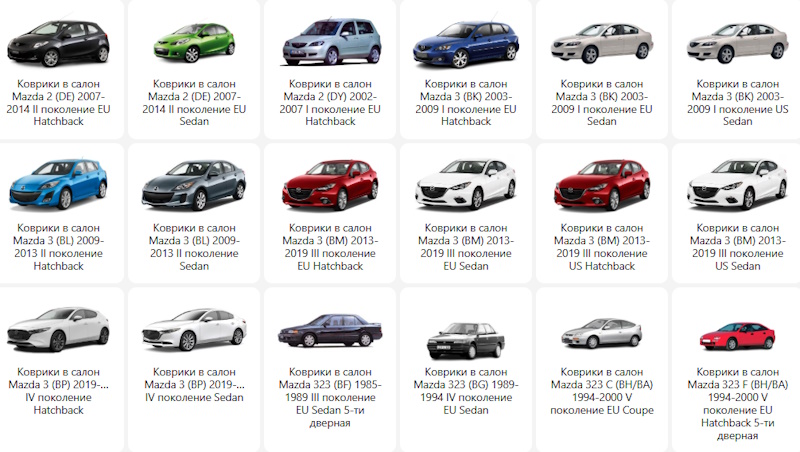800x452 pixels.
Task: Open 'Mazda 3 (BK) I поколение US Sedan' link
Action: pyautogui.click(x=738, y=103)
